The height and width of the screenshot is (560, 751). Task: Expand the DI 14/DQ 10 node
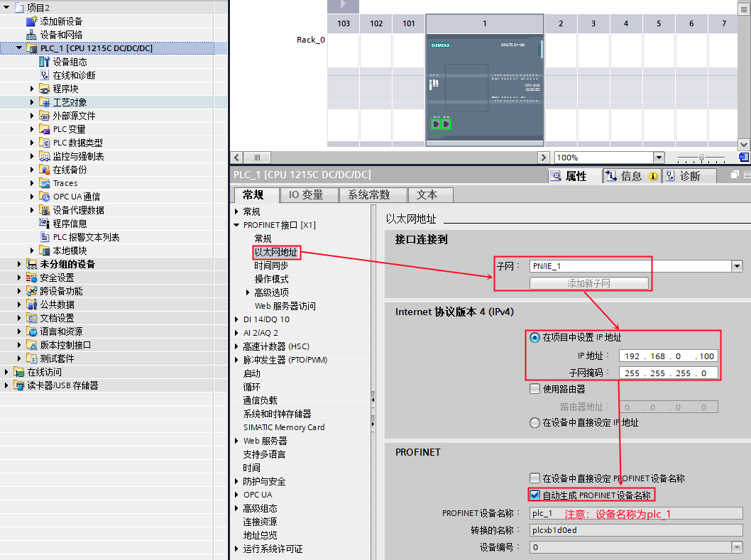pyautogui.click(x=236, y=319)
